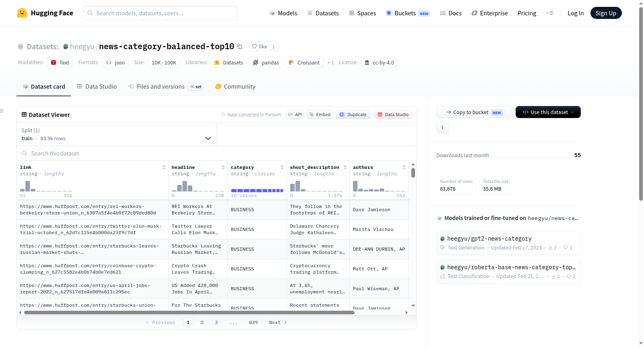Image resolution: width=644 pixels, height=347 pixels.
Task: Select the Marita Vlachou authors cell
Action: point(379,229)
